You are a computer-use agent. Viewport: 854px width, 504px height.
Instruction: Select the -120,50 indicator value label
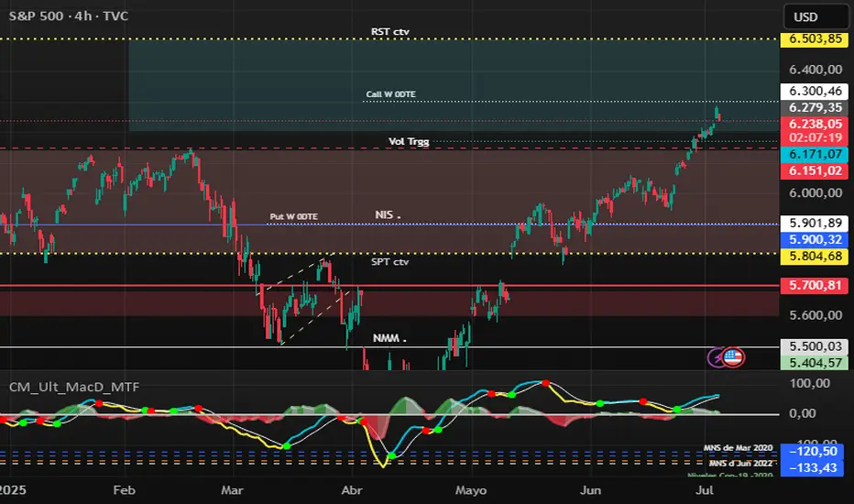(814, 451)
